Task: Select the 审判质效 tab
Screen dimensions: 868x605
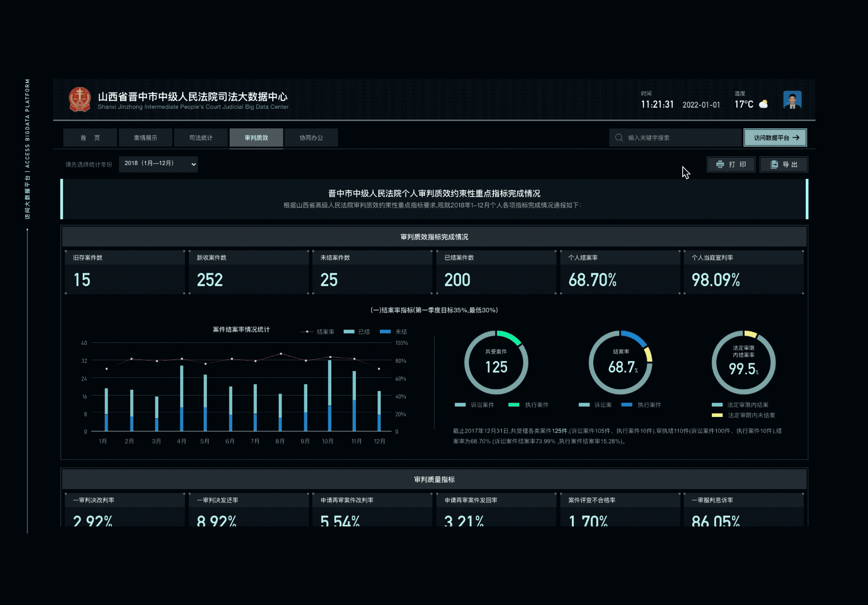Action: click(x=256, y=138)
